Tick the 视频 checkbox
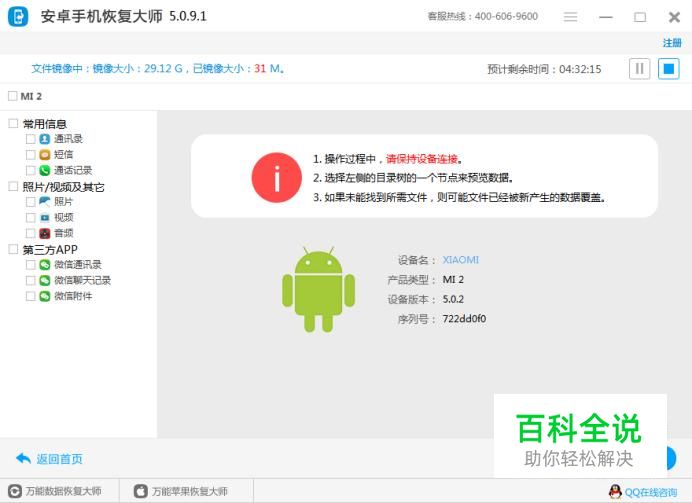 (x=30, y=218)
